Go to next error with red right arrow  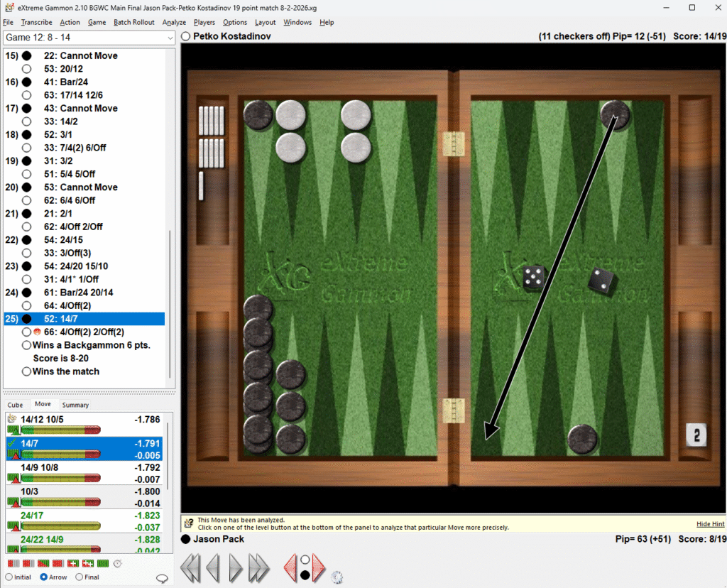(x=319, y=567)
